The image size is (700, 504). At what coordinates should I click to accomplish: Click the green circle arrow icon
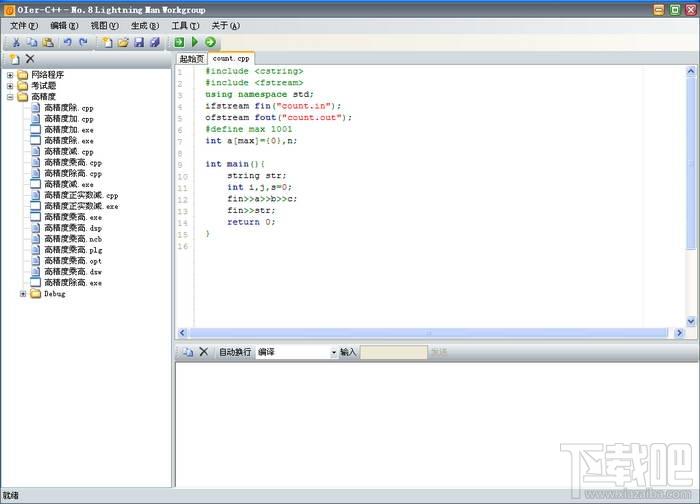coord(210,42)
